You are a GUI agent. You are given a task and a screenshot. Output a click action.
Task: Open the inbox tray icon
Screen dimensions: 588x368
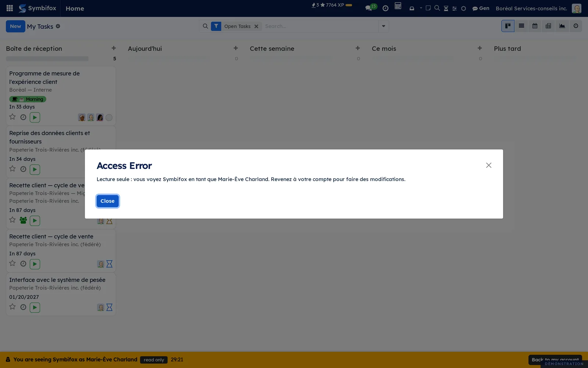click(x=412, y=8)
